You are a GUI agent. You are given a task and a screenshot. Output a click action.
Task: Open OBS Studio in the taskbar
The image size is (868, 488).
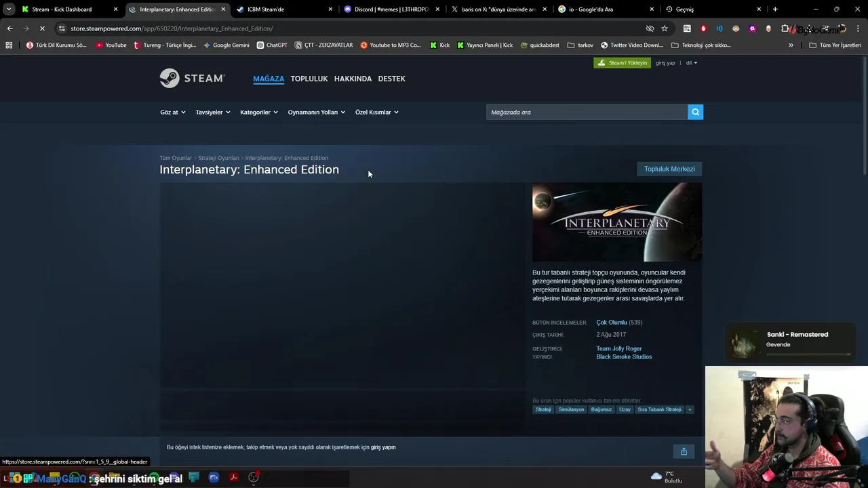pyautogui.click(x=254, y=477)
